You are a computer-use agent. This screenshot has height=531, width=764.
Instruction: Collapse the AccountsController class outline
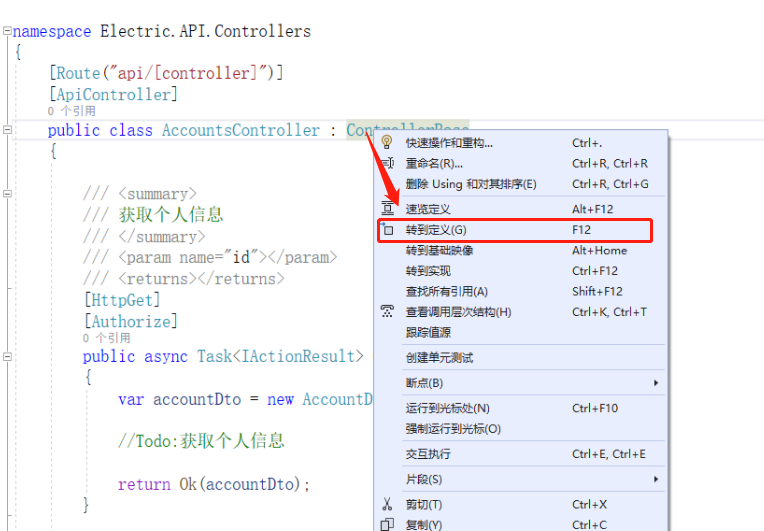(x=7, y=130)
